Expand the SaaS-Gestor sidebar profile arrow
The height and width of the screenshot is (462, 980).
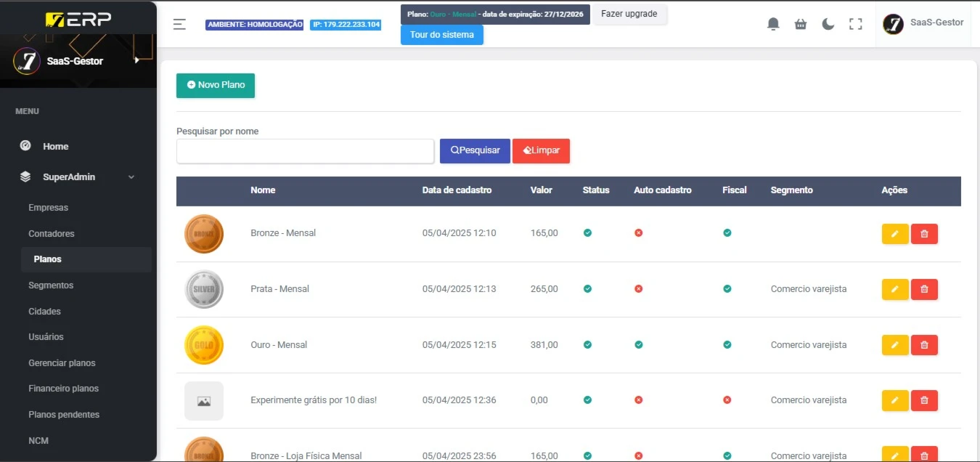136,60
